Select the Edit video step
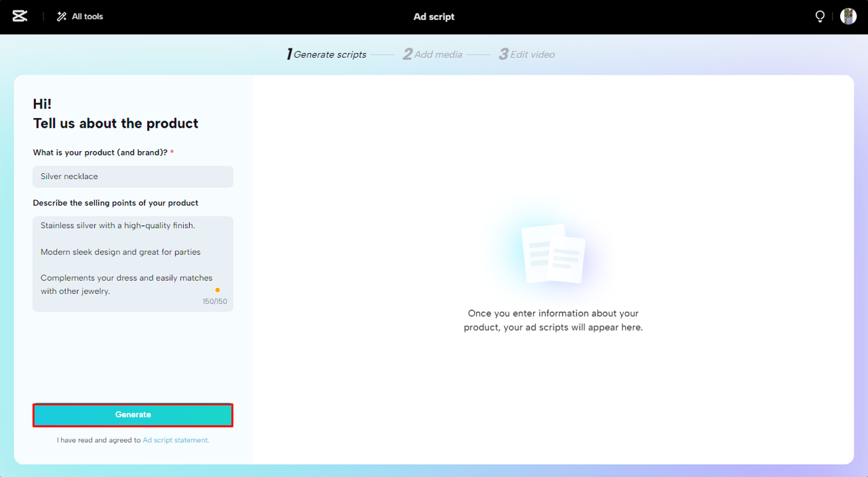This screenshot has width=868, height=477. tap(527, 54)
